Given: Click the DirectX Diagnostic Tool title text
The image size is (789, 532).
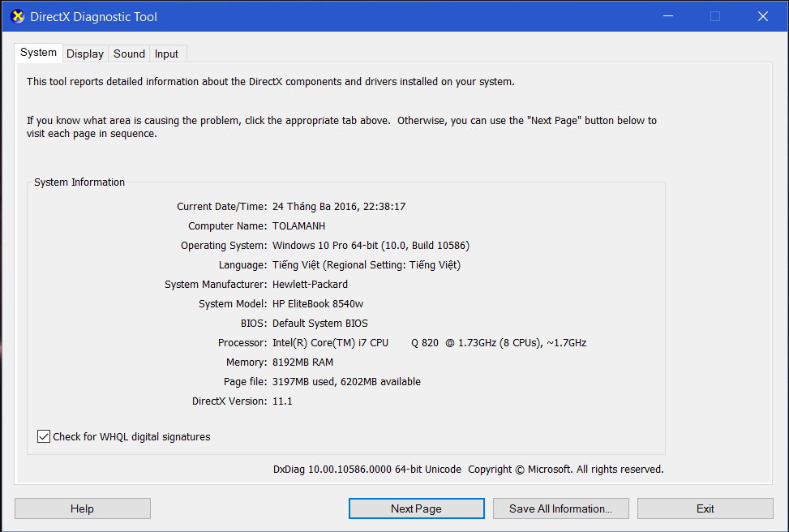Looking at the screenshot, I should 94,17.
